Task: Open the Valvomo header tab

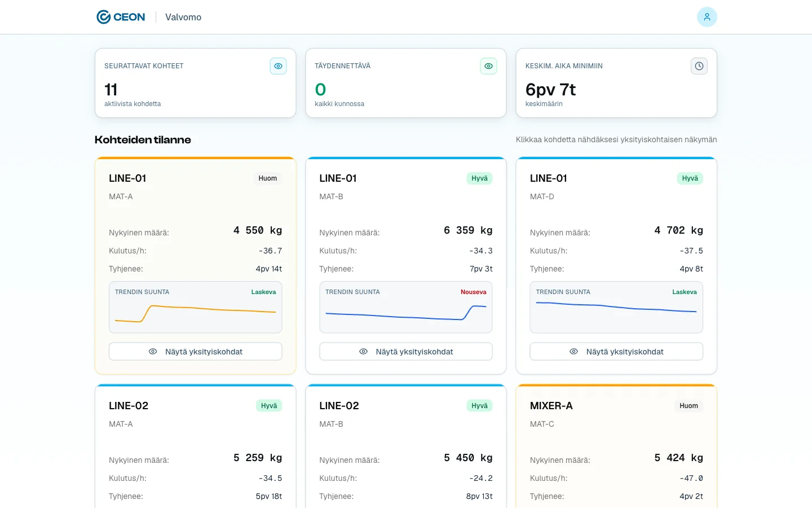Action: 183,17
